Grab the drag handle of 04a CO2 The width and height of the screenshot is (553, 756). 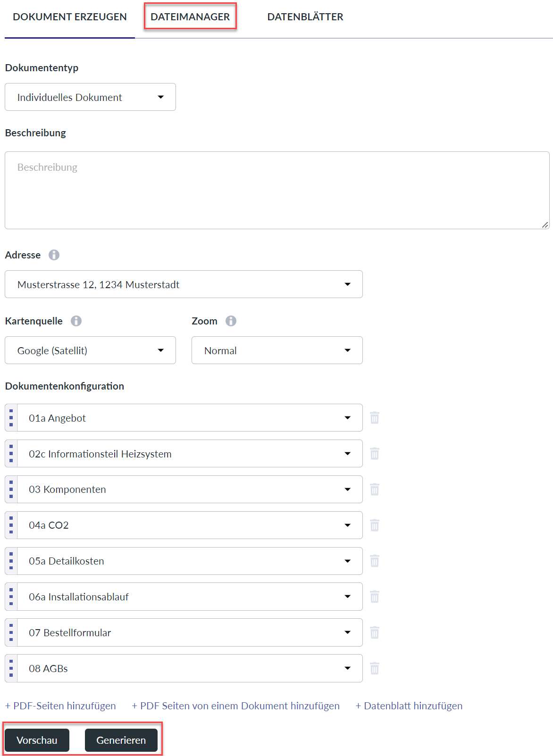[11, 525]
